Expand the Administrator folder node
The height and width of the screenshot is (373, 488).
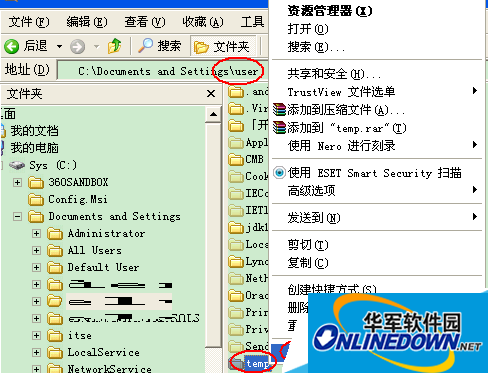tap(36, 233)
